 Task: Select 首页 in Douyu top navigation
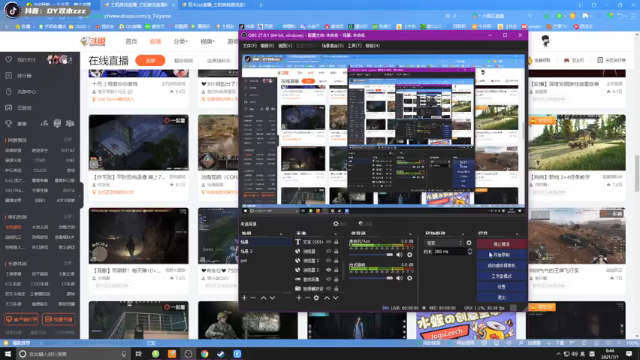[x=131, y=41]
